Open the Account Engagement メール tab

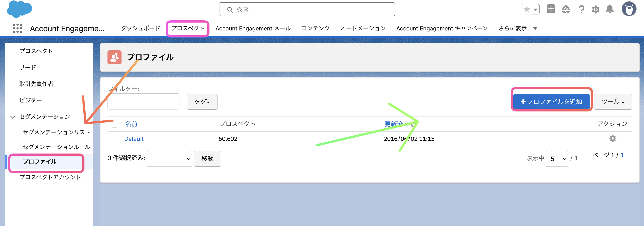tap(253, 28)
